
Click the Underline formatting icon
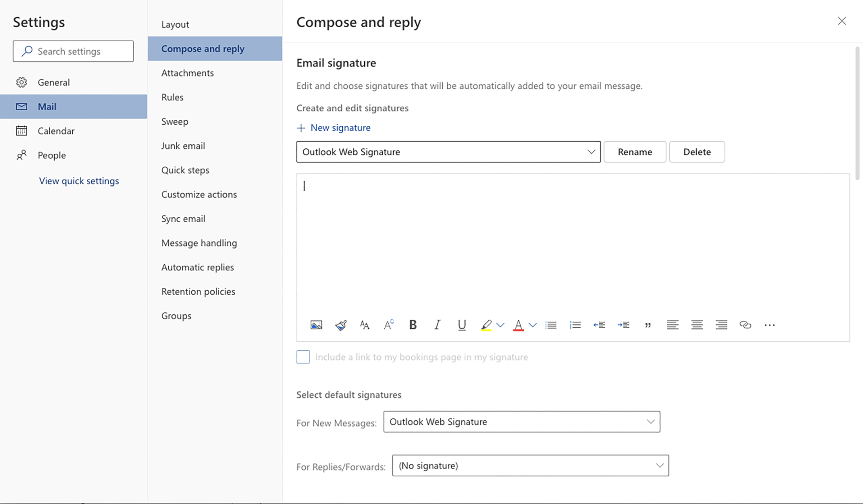(462, 325)
